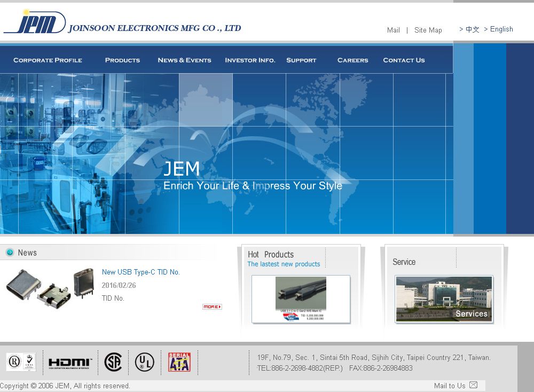The width and height of the screenshot is (534, 392).
Task: Click the Mail to Us envelope icon
Action: pos(473,385)
